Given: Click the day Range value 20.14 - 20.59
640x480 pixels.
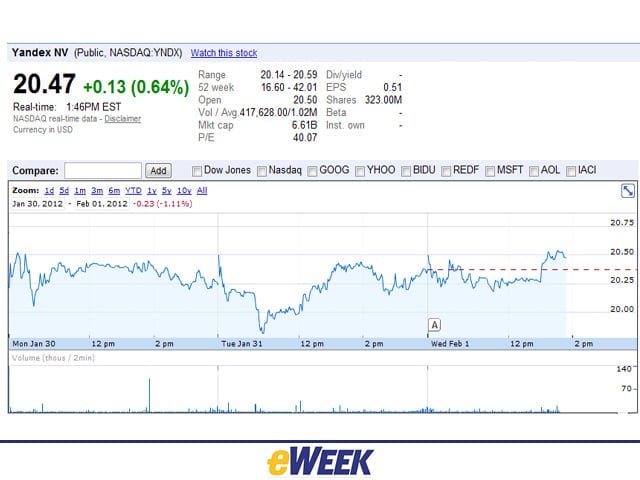Looking at the screenshot, I should (x=289, y=75).
